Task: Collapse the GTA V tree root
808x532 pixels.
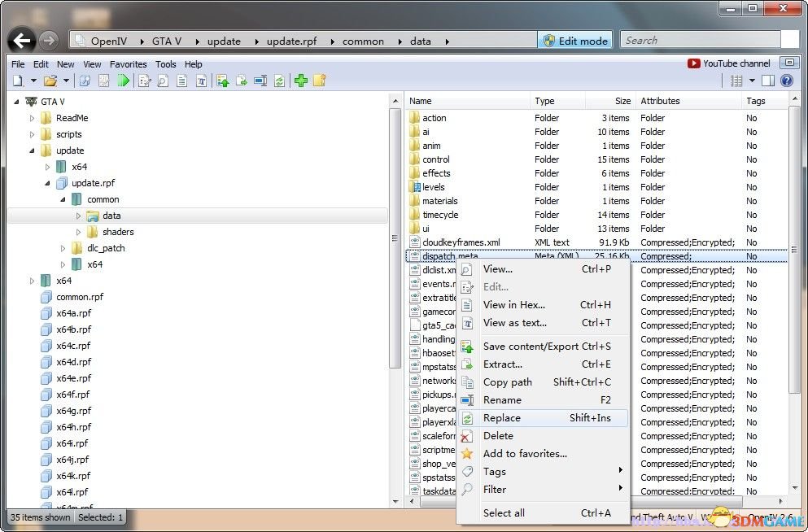Action: [x=16, y=102]
